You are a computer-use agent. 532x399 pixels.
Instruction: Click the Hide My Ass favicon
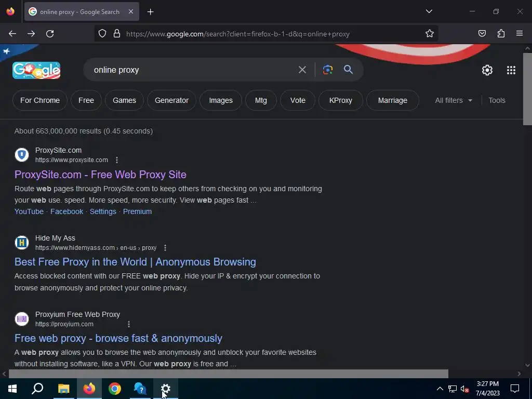pyautogui.click(x=22, y=243)
